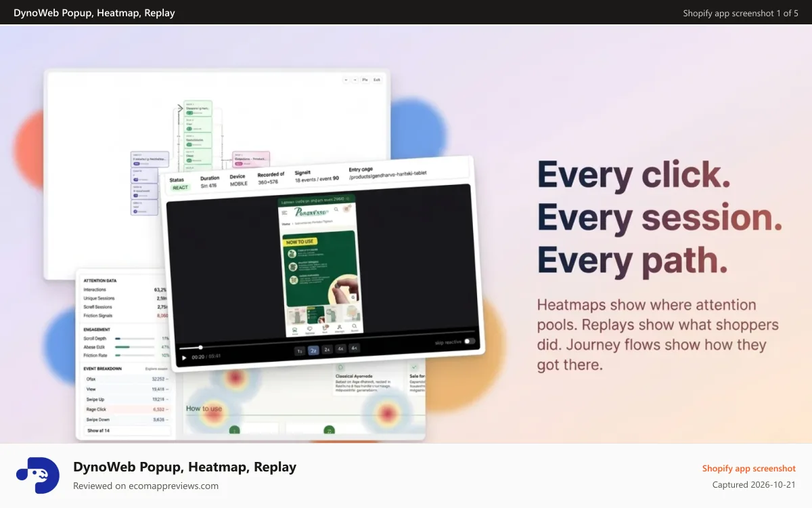The height and width of the screenshot is (508, 812).
Task: Click Captured 2026-10-21 date text
Action: [x=754, y=485]
